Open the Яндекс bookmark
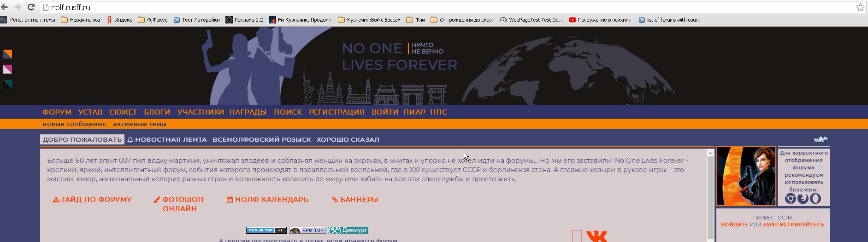868x242 pixels. pyautogui.click(x=119, y=20)
